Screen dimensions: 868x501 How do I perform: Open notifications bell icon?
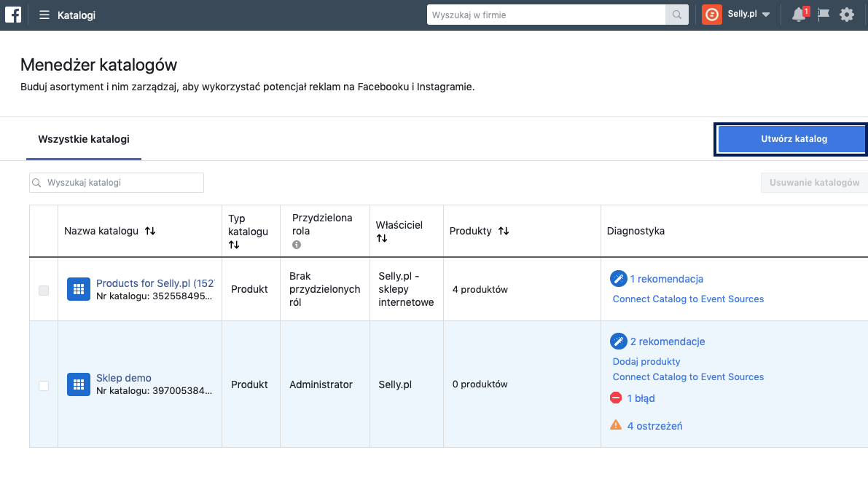pos(799,15)
